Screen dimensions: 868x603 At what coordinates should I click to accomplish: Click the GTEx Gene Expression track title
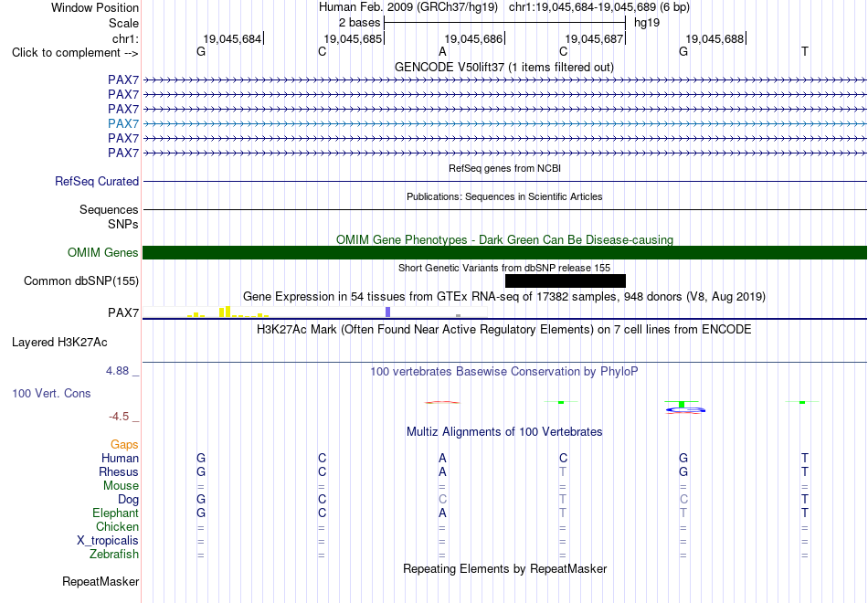503,297
